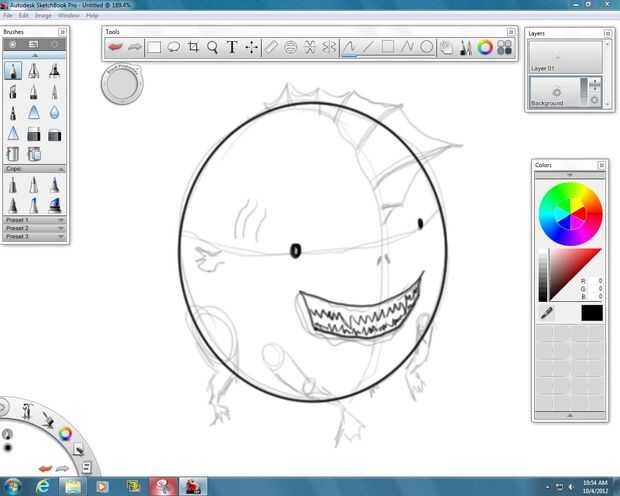Viewport: 620px width, 496px height.
Task: Select the freehand stroke style
Action: [349, 47]
